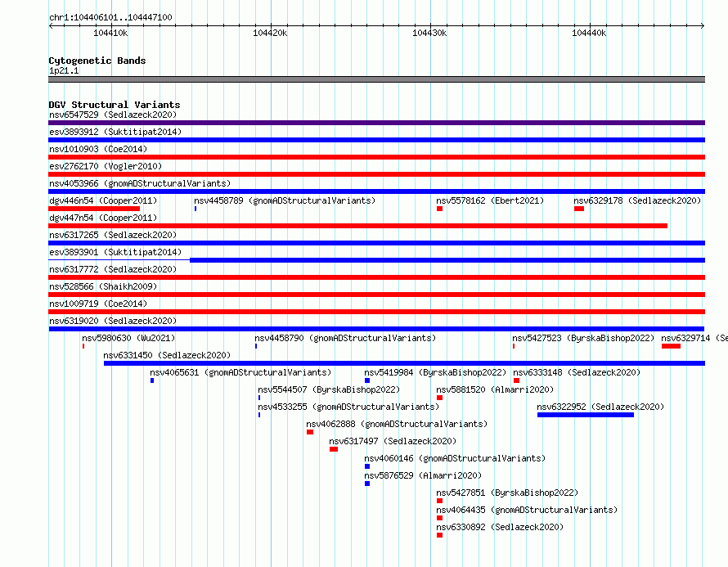Image resolution: width=728 pixels, height=567 pixels.
Task: Open nsv5881520 (Almarri2020) label
Action: pos(495,389)
